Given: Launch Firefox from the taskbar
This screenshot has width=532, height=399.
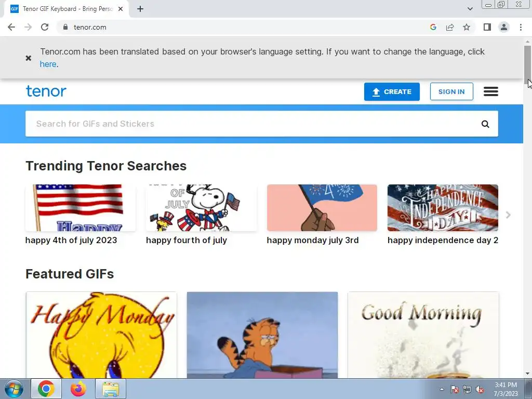Looking at the screenshot, I should 78,389.
